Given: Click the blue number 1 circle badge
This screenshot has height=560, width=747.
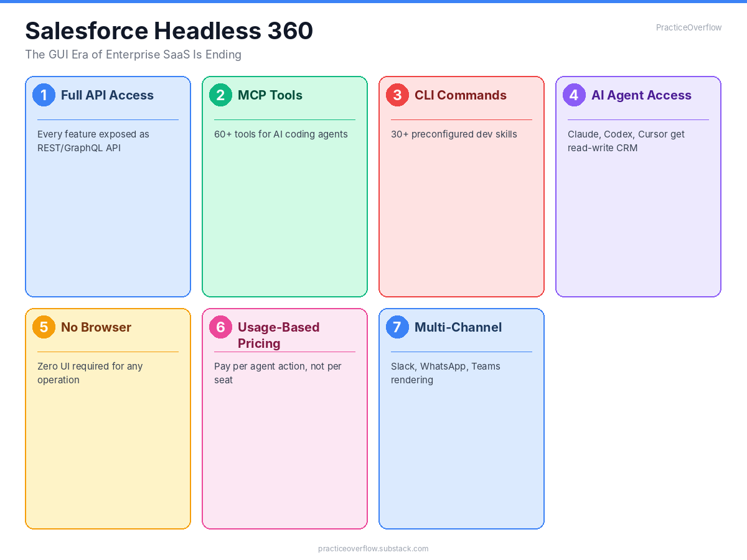Looking at the screenshot, I should coord(44,95).
